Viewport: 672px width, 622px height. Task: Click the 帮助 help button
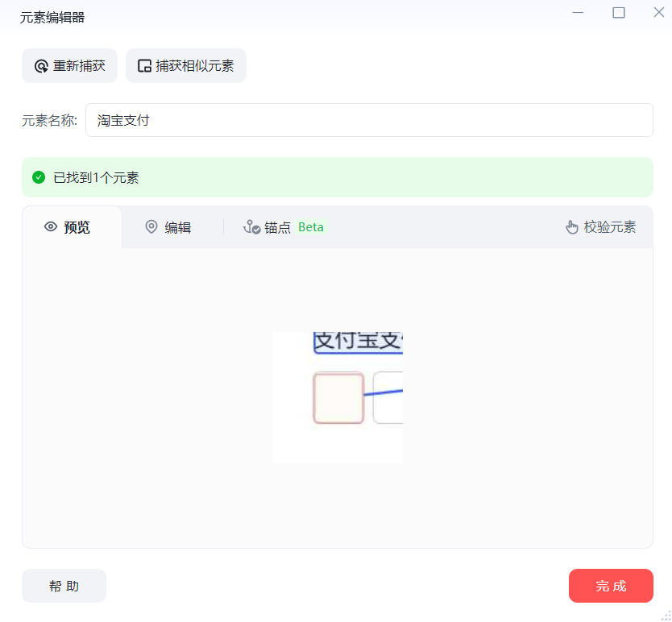coord(64,586)
